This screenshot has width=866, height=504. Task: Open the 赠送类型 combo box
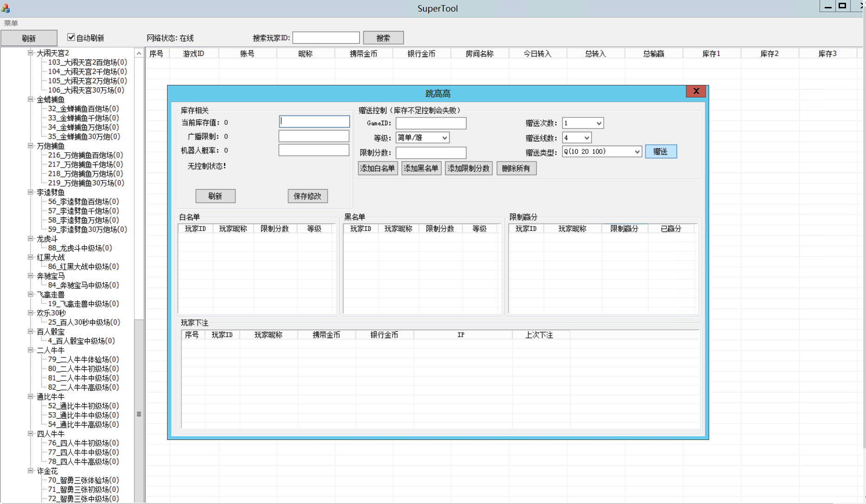coord(637,152)
